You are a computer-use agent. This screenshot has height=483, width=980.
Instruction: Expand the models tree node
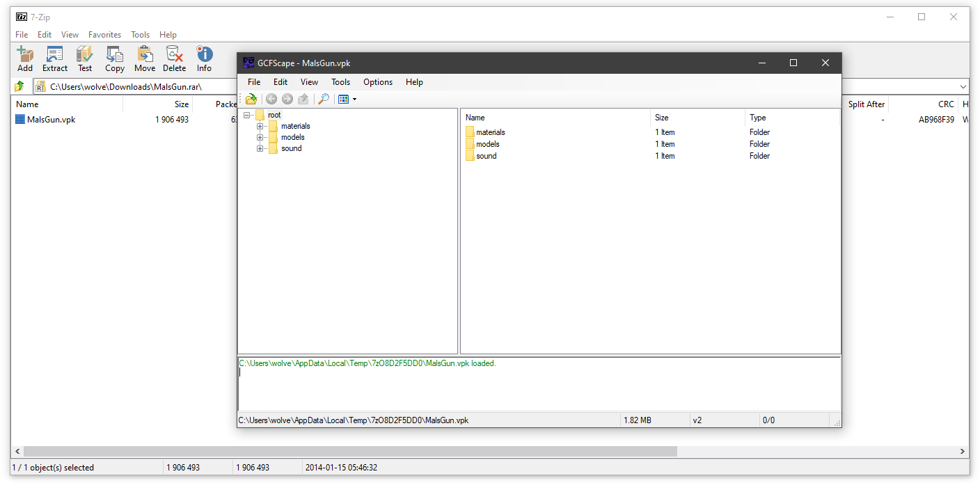[260, 137]
